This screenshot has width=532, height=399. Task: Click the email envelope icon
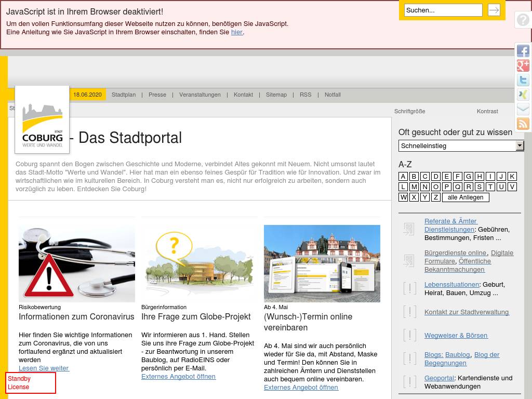point(523,109)
